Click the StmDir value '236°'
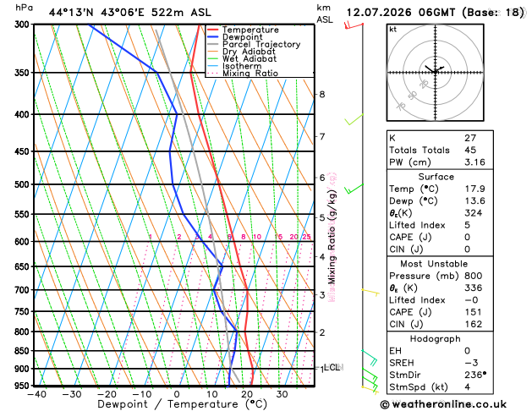 click(475, 375)
